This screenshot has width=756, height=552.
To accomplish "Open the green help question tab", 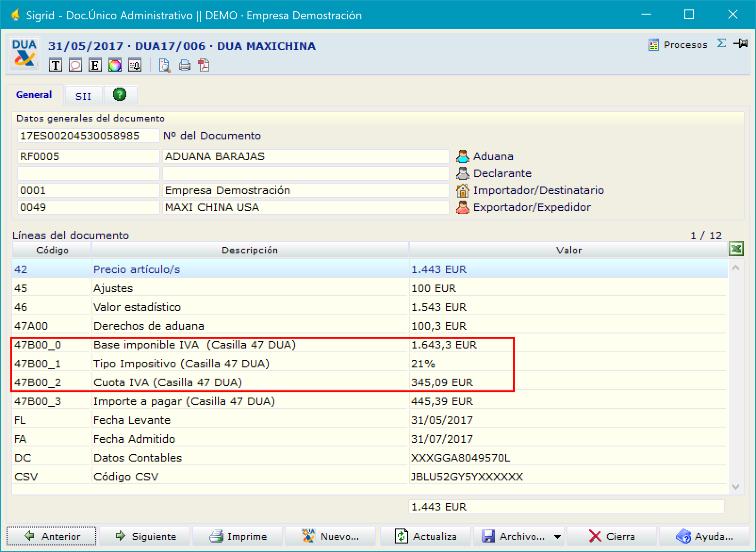I will [120, 95].
